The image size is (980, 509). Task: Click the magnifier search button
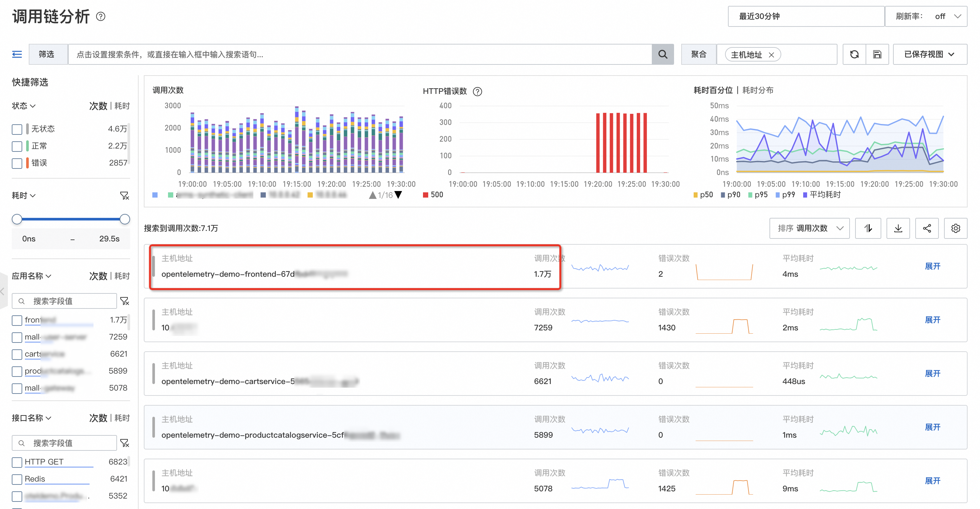pos(662,54)
